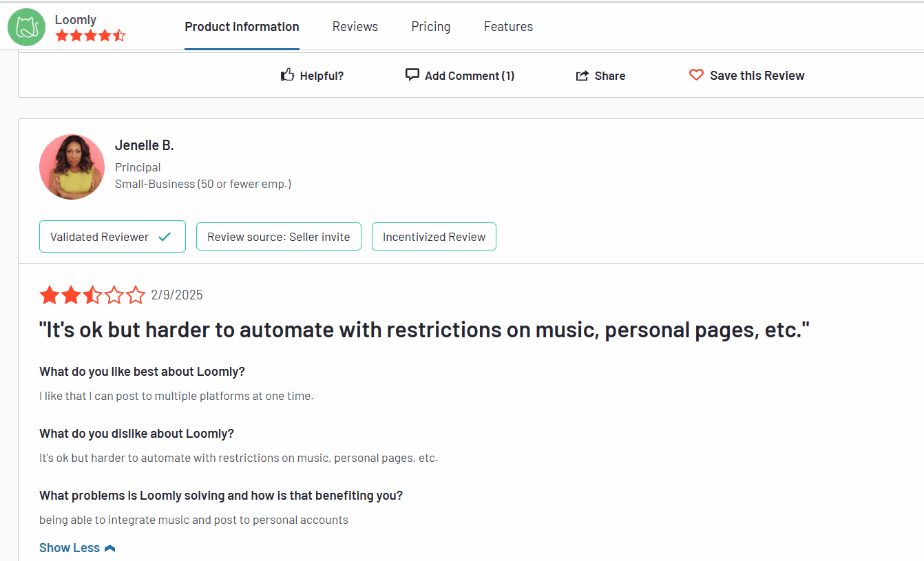Click the review title about music restrictions

coord(424,330)
